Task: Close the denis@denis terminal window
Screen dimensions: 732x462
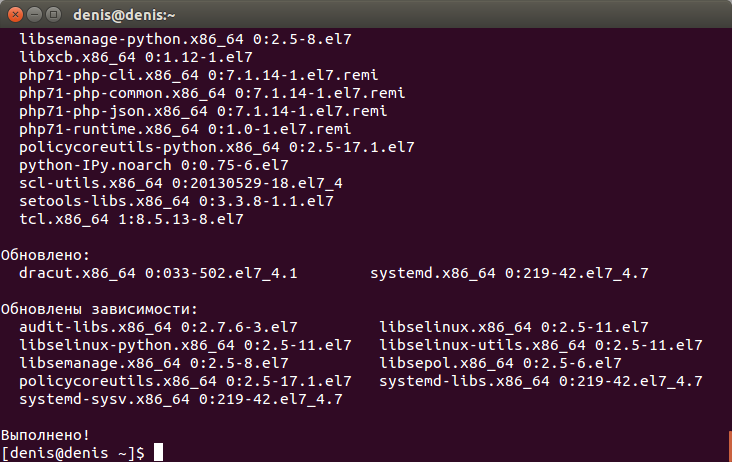Action: click(x=15, y=14)
